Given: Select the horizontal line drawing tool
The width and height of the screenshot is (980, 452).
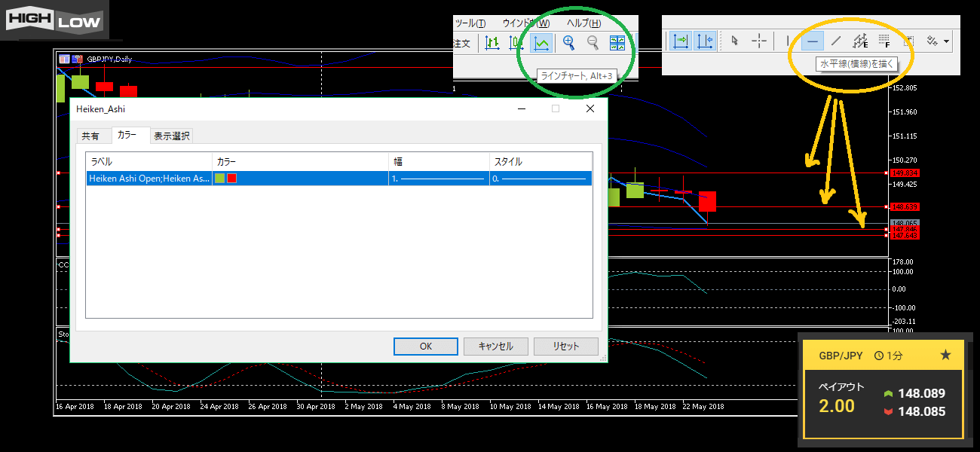Looking at the screenshot, I should pyautogui.click(x=813, y=41).
